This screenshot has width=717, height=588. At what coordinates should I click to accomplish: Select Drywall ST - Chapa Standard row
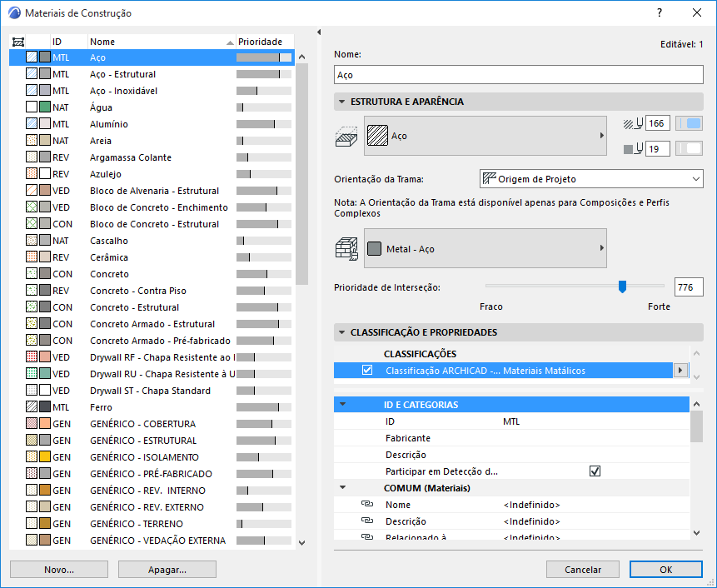[152, 391]
